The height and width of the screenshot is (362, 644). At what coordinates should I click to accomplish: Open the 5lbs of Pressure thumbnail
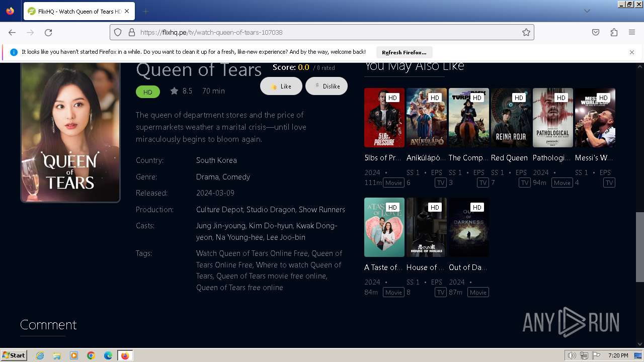click(384, 118)
